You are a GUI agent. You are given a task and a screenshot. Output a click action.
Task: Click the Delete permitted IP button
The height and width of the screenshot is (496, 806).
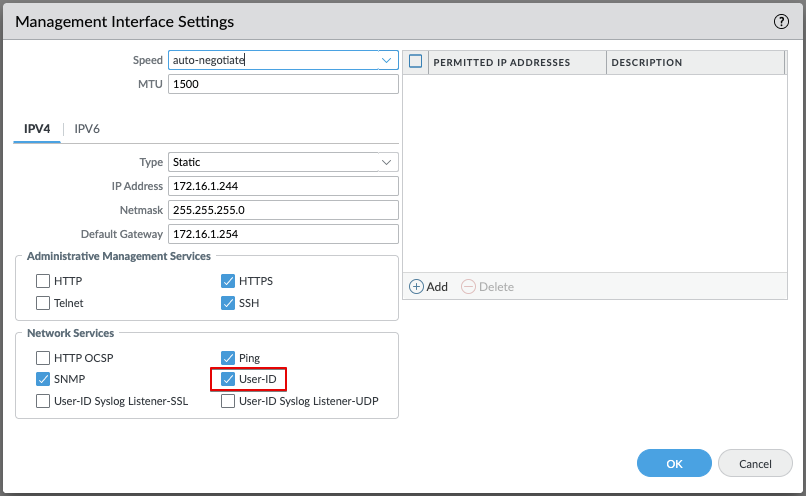487,287
